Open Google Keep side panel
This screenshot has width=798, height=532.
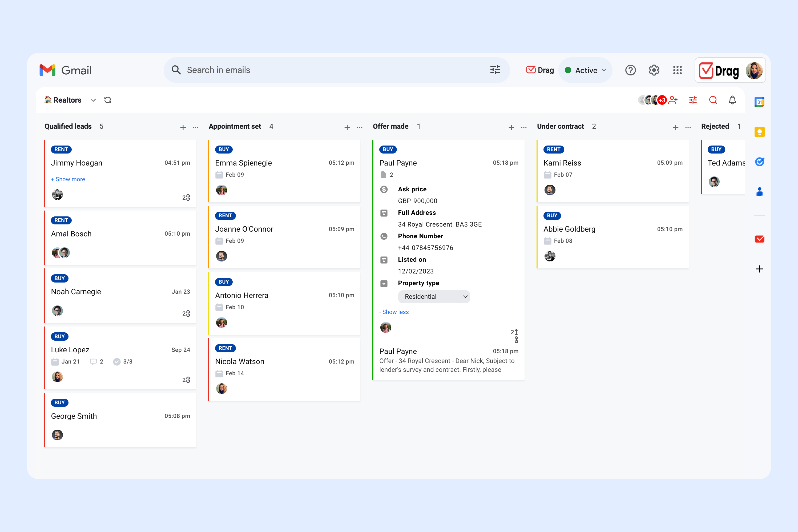click(x=759, y=132)
